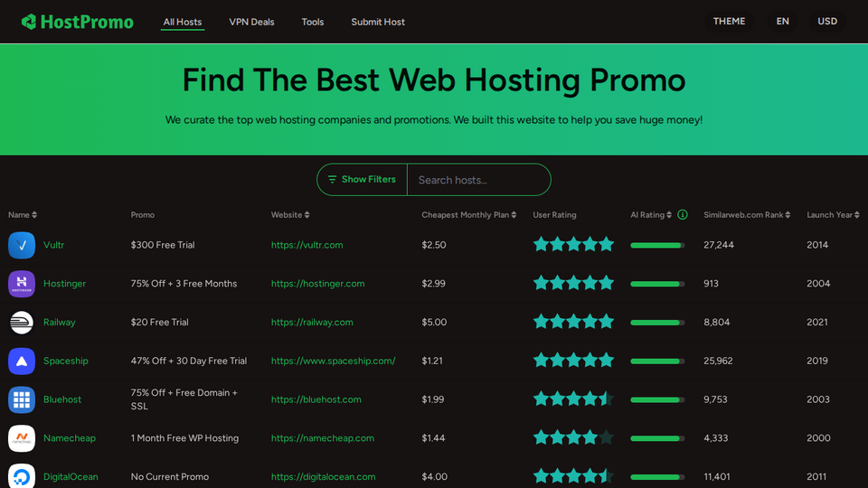This screenshot has width=868, height=488.
Task: Click Bluehost's star user rating
Action: (x=573, y=399)
